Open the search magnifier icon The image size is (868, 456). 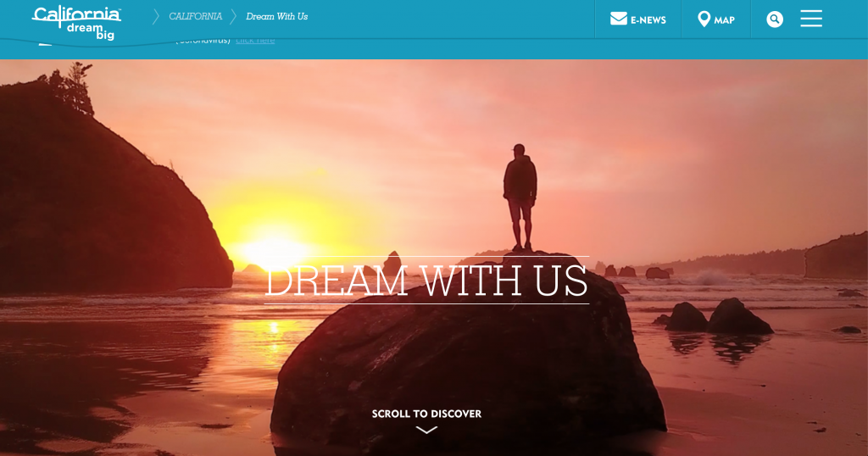tap(775, 19)
